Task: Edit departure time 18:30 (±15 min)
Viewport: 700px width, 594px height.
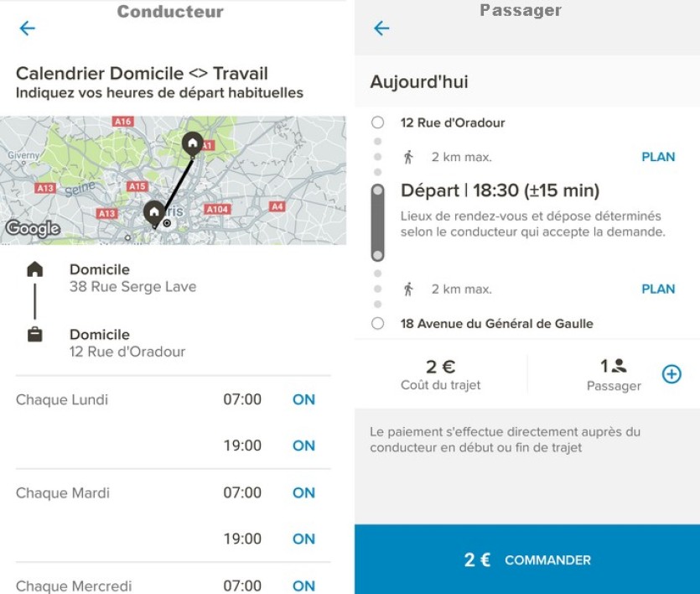Action: 500,190
